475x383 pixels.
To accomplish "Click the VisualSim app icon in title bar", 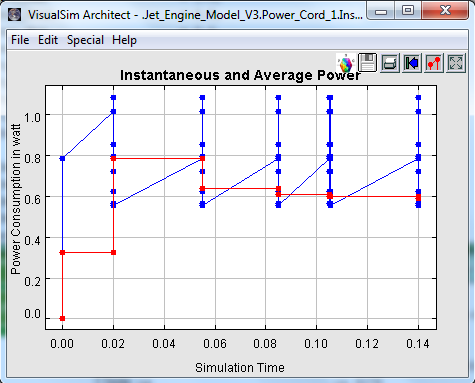I will (14, 15).
